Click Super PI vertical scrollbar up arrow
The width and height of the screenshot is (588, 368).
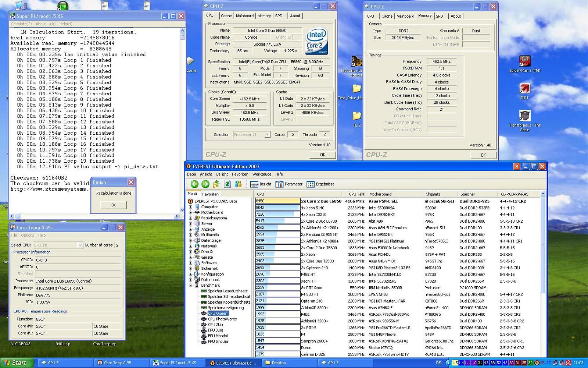tap(183, 31)
